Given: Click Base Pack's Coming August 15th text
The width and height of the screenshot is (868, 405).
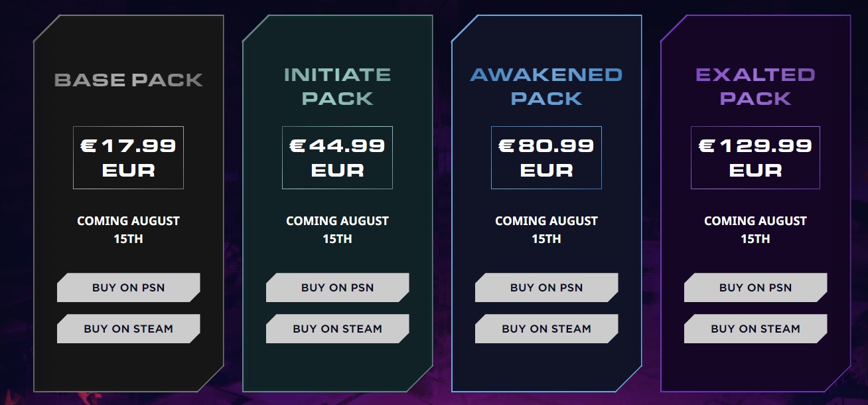Looking at the screenshot, I should [x=128, y=230].
